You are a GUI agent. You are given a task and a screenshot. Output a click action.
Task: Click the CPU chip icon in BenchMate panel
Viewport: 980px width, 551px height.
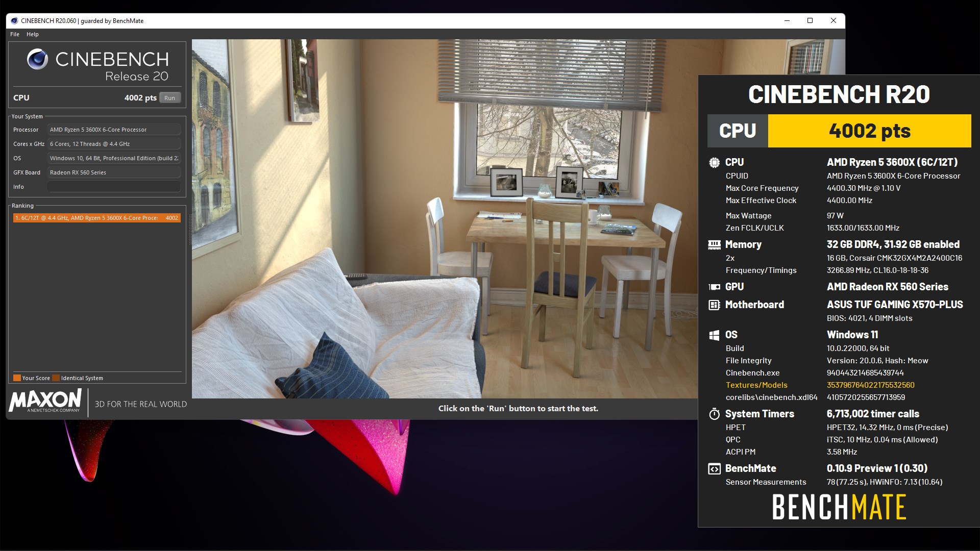coord(714,163)
